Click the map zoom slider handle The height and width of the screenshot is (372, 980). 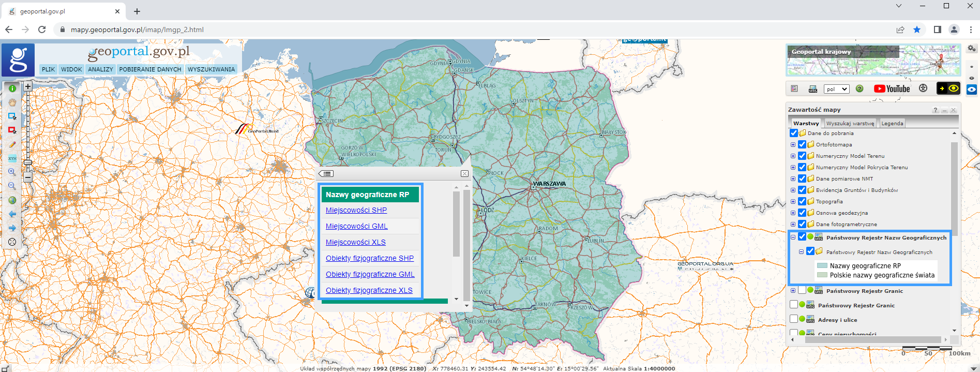(28, 162)
